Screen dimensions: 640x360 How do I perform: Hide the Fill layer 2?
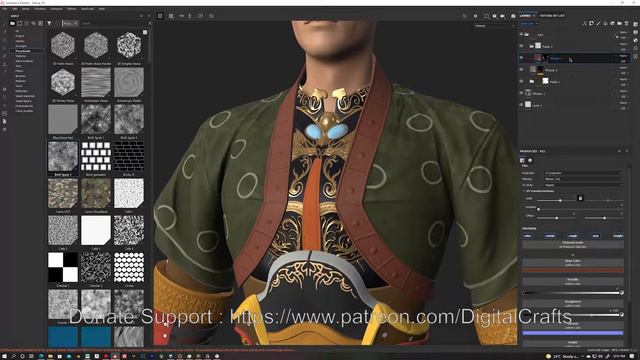pyautogui.click(x=521, y=70)
